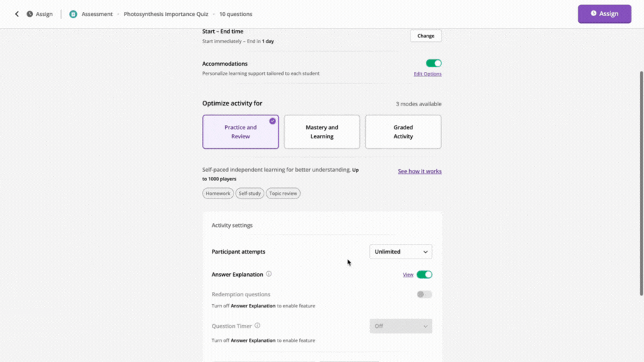
Task: Click the Change button for Start-End time
Action: (x=426, y=36)
